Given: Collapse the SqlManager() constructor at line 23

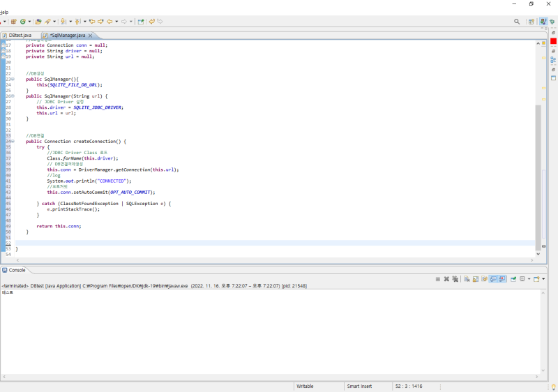Looking at the screenshot, I should click(x=13, y=79).
